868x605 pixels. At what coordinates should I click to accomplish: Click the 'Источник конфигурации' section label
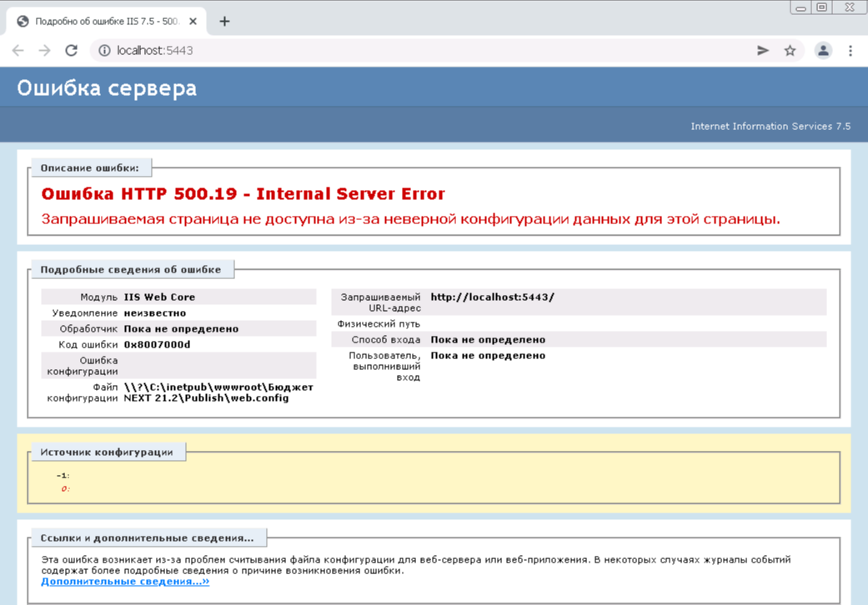coord(107,452)
